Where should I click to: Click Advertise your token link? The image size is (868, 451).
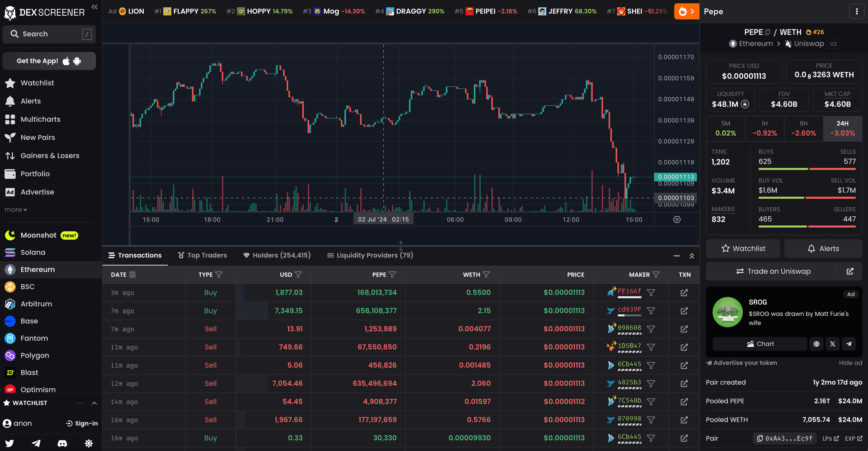pyautogui.click(x=742, y=363)
